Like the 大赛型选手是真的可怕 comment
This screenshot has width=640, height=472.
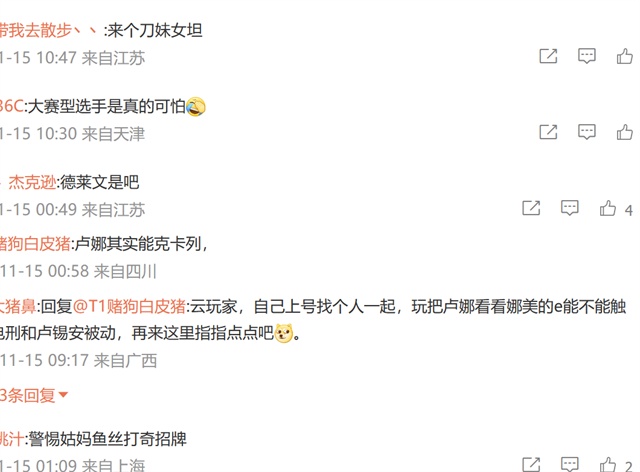click(x=625, y=132)
